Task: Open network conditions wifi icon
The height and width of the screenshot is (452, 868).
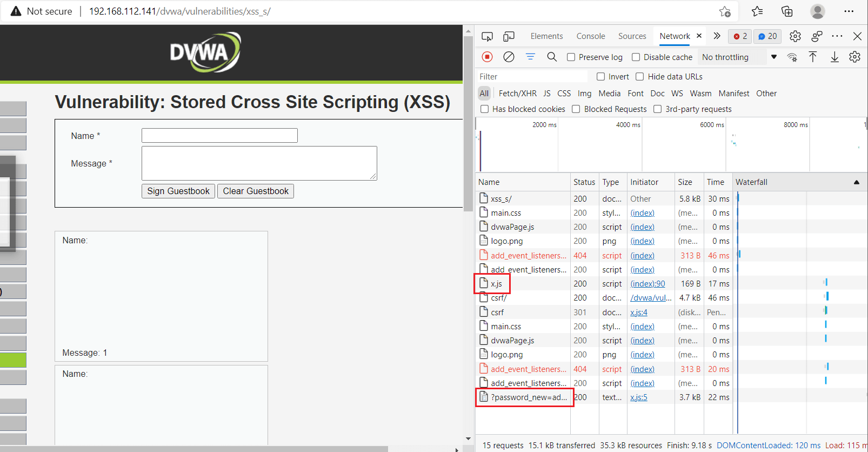Action: [x=792, y=57]
